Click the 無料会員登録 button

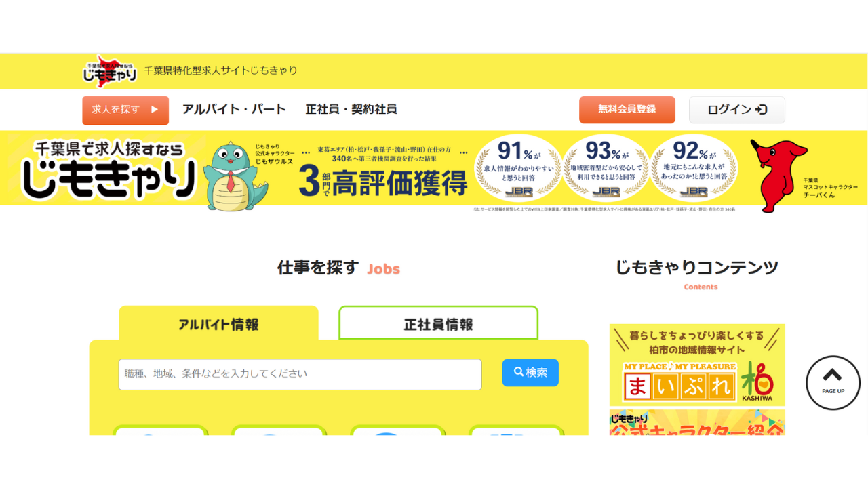coord(627,109)
